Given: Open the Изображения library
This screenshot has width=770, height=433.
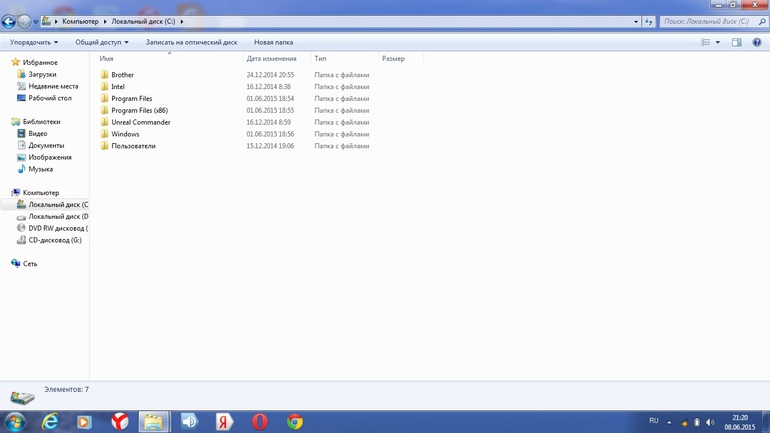Looking at the screenshot, I should point(50,157).
